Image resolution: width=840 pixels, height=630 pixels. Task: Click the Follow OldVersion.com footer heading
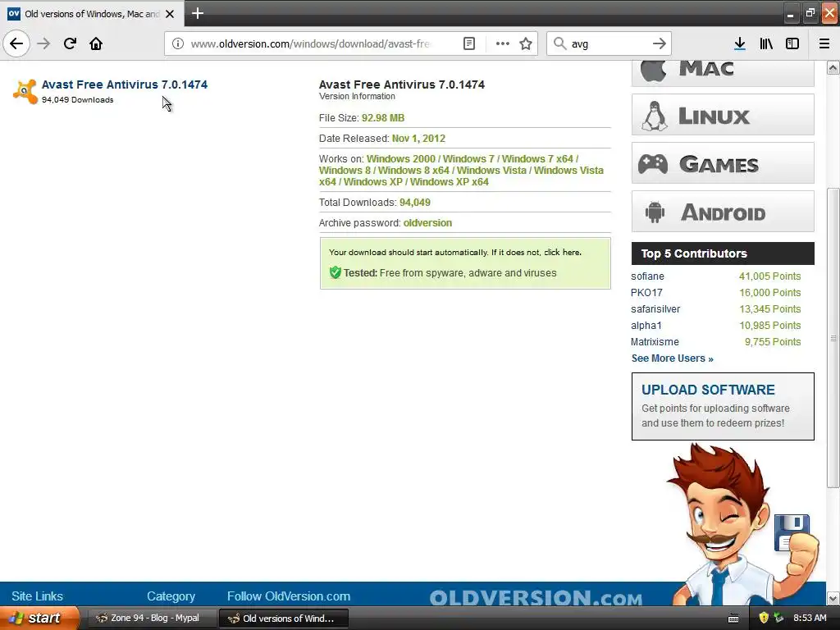(288, 596)
